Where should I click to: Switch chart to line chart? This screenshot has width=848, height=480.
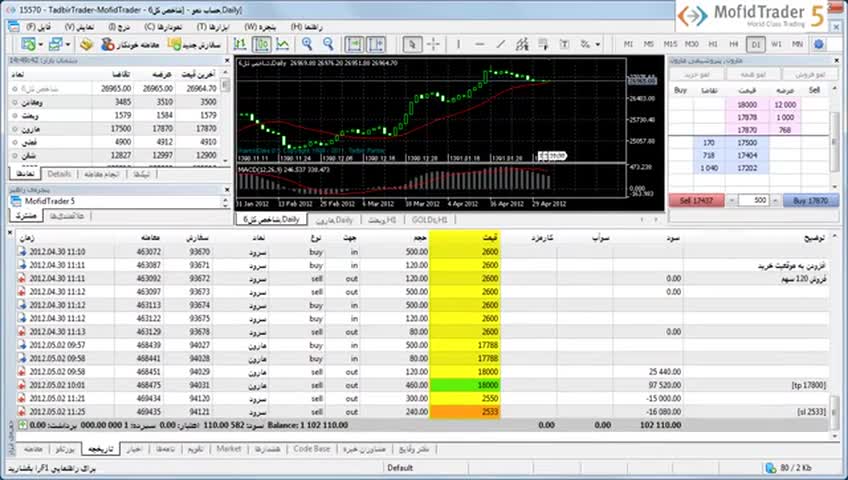point(283,44)
